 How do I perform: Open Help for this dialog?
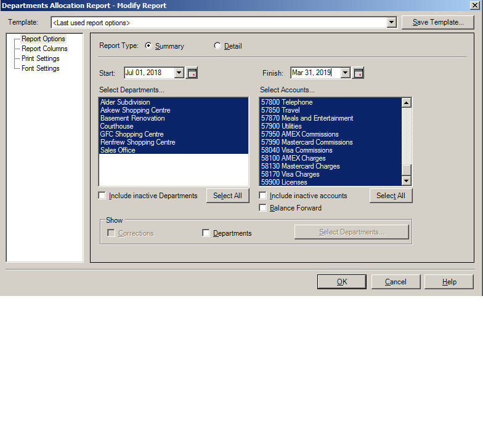(x=449, y=282)
